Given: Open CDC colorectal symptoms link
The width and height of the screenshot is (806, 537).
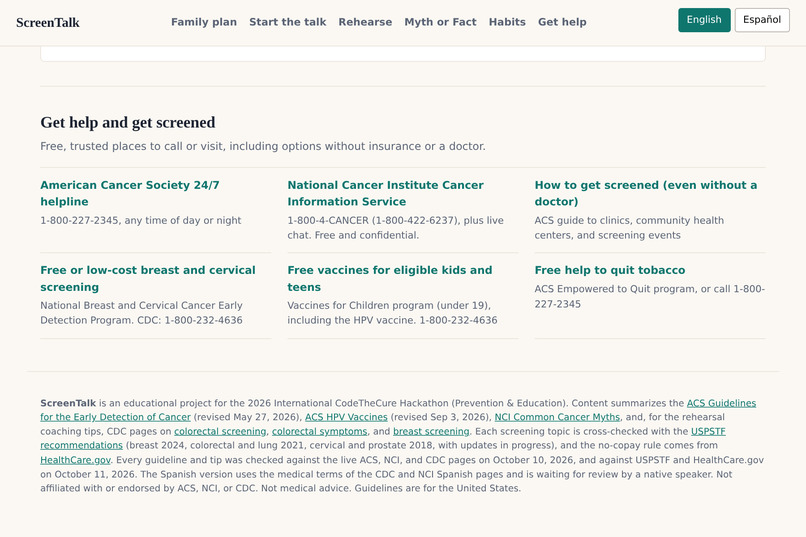Looking at the screenshot, I should 319,432.
